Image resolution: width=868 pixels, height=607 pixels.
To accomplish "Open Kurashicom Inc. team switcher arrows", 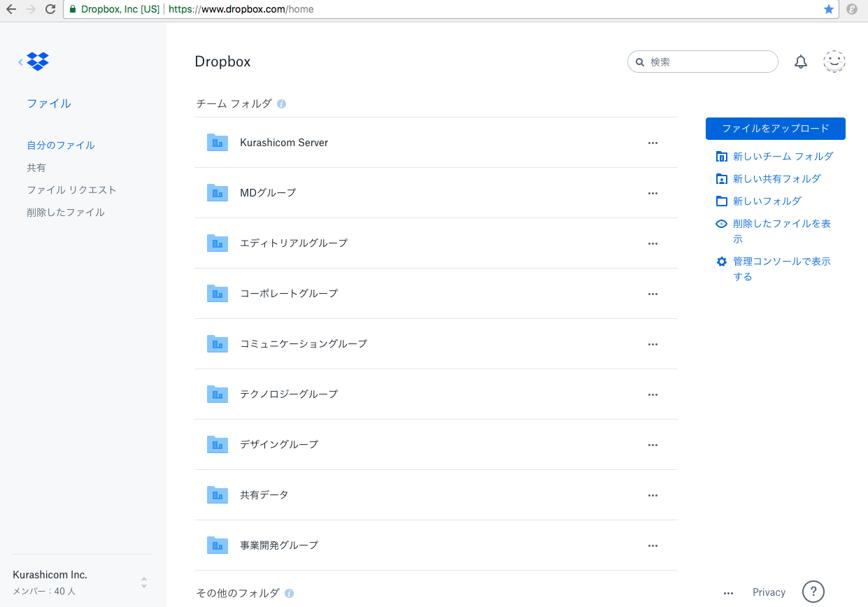I will tap(144, 583).
